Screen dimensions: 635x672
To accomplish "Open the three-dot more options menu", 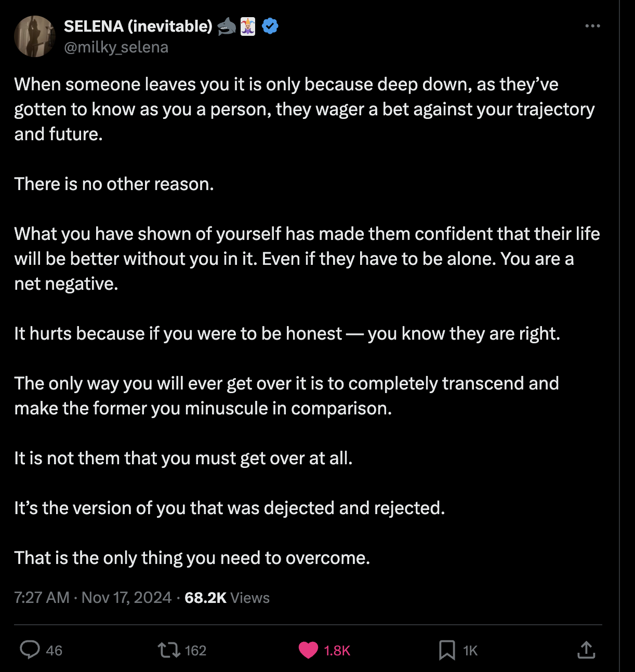I will [x=592, y=26].
